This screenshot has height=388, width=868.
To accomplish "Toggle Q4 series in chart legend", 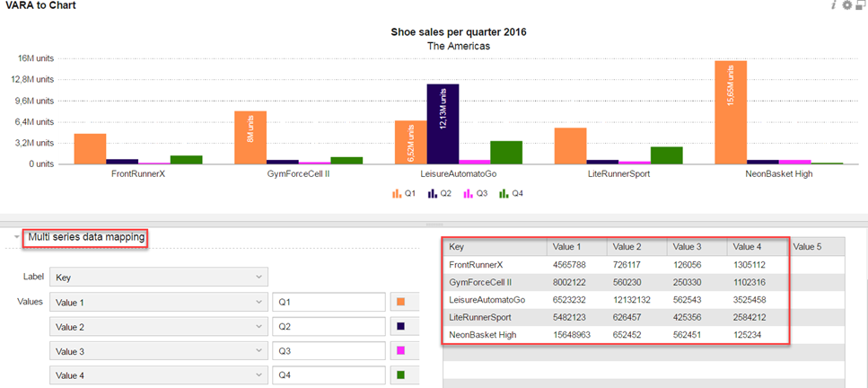I will 509,193.
